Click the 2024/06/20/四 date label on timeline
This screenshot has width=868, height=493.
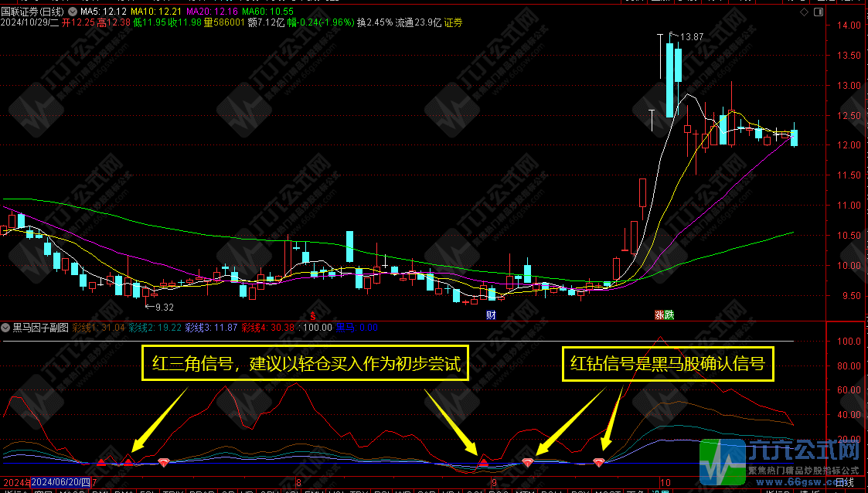click(x=62, y=482)
